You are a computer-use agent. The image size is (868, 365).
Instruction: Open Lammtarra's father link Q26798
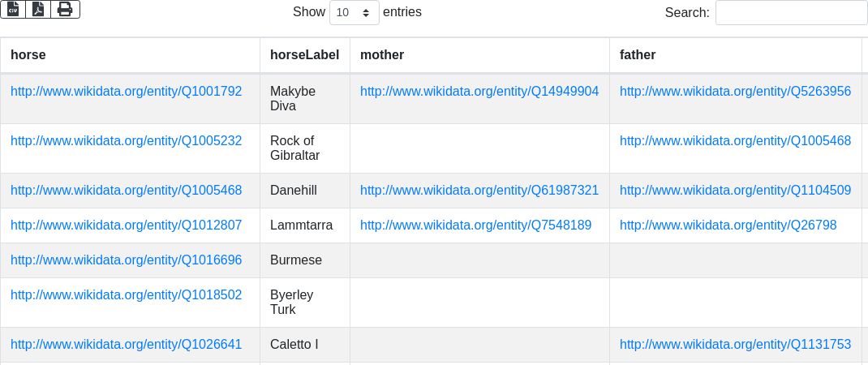click(728, 225)
